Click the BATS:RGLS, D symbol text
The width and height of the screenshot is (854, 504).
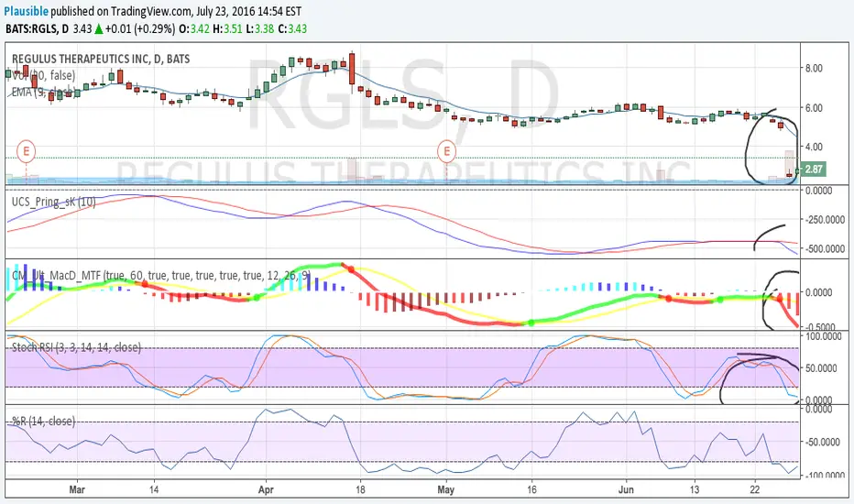(37, 29)
